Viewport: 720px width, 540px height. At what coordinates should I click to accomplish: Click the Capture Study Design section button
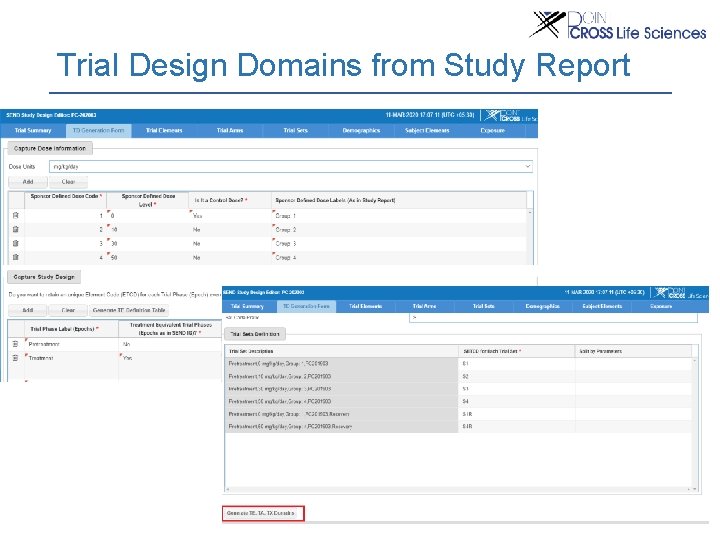(44, 277)
